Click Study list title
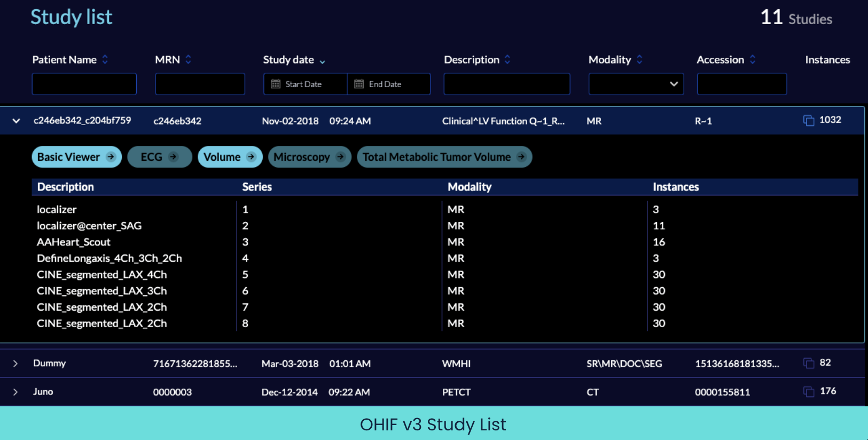 pyautogui.click(x=71, y=17)
